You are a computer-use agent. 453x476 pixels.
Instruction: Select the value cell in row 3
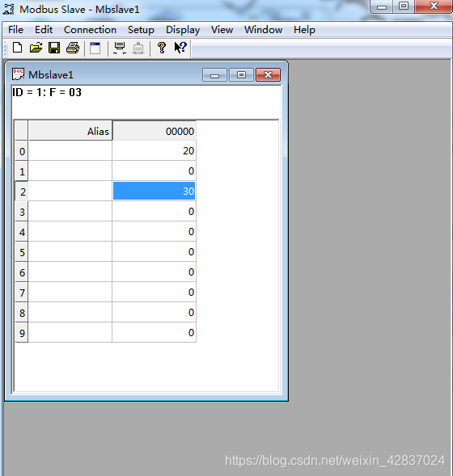154,211
